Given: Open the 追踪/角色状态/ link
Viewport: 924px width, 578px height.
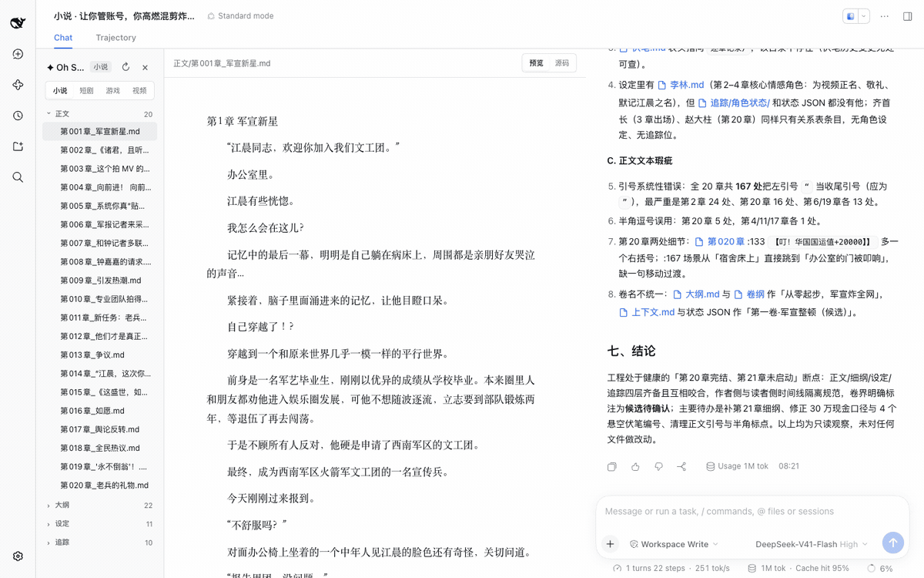Looking at the screenshot, I should (x=734, y=102).
